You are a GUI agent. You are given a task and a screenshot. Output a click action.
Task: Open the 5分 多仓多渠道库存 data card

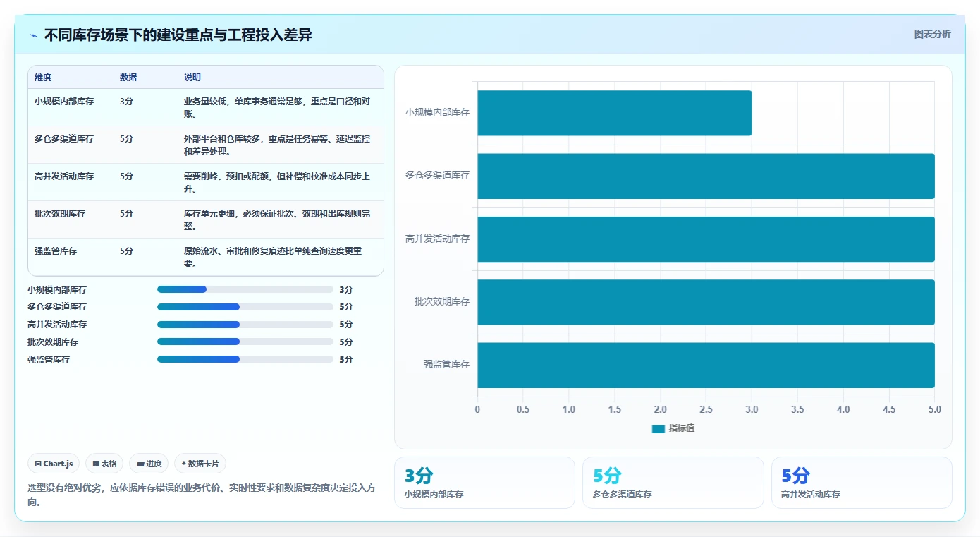pos(673,483)
